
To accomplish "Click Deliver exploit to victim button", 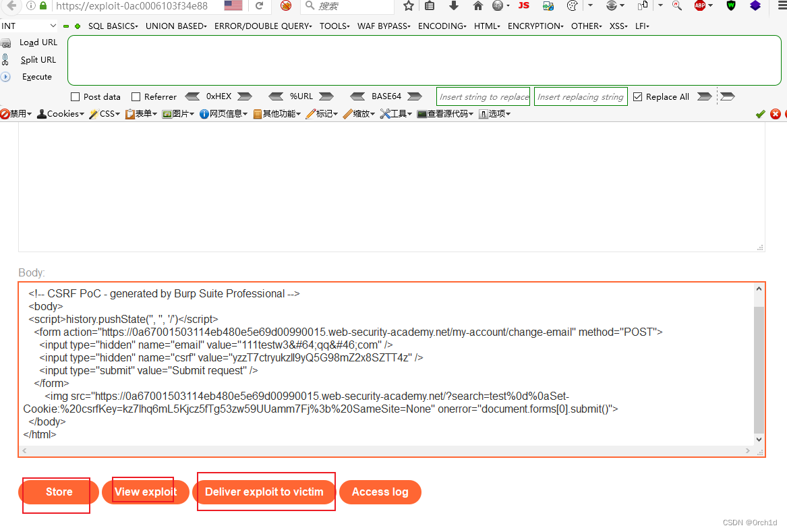I will [264, 492].
